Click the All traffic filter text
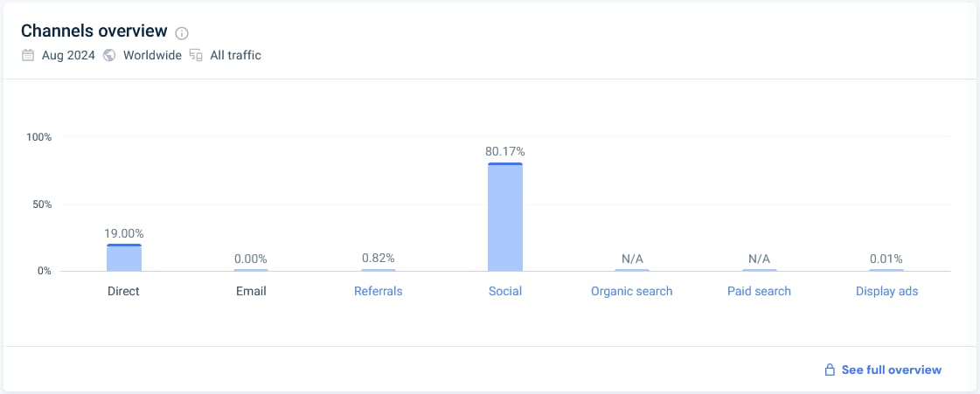The height and width of the screenshot is (394, 980). [x=236, y=55]
